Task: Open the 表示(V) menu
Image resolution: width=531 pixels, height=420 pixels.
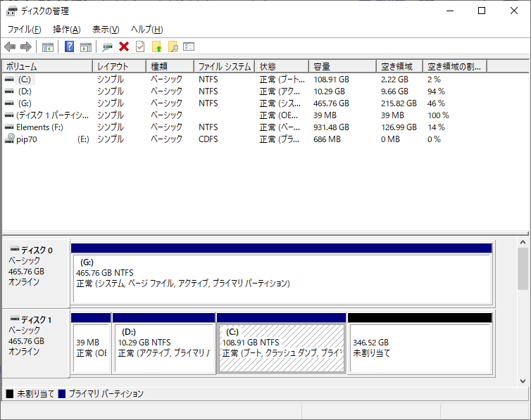Action: point(106,30)
